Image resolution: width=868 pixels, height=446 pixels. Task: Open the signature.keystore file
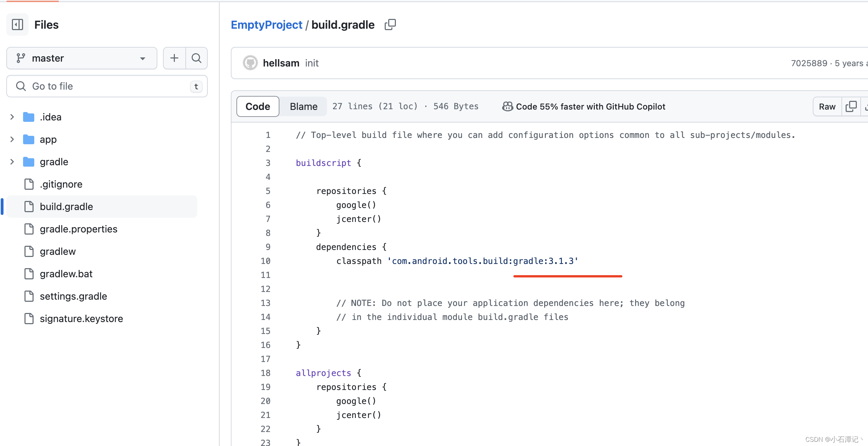click(x=81, y=319)
